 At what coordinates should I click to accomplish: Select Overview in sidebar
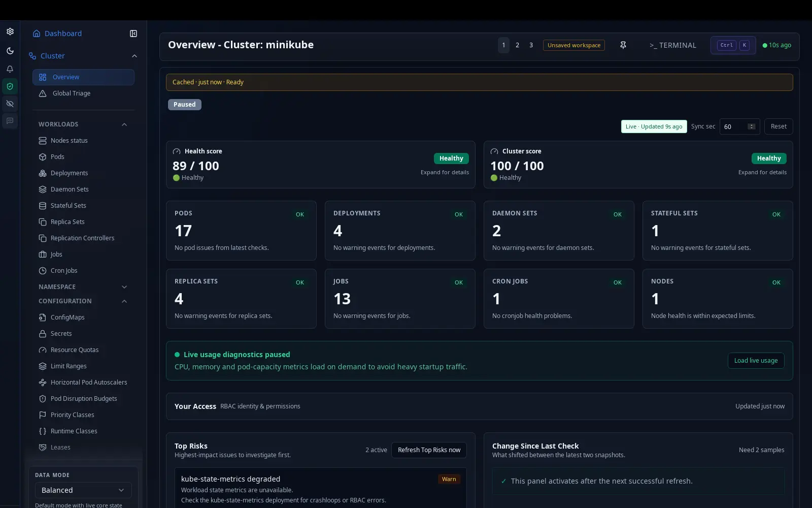(x=83, y=77)
